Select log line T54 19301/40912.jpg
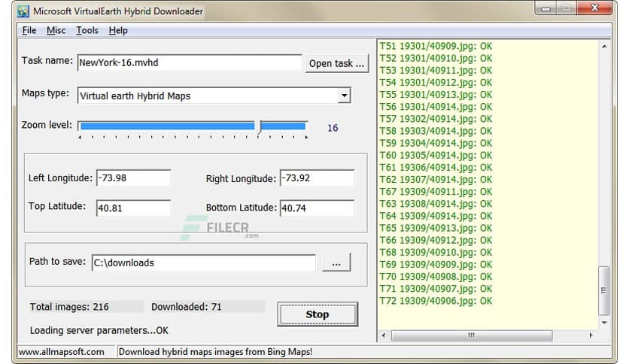Screen dimensions: 629x364 coord(436,83)
